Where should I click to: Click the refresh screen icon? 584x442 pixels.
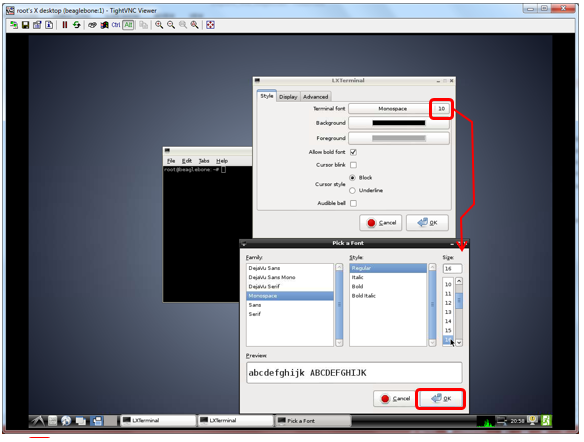[x=77, y=25]
